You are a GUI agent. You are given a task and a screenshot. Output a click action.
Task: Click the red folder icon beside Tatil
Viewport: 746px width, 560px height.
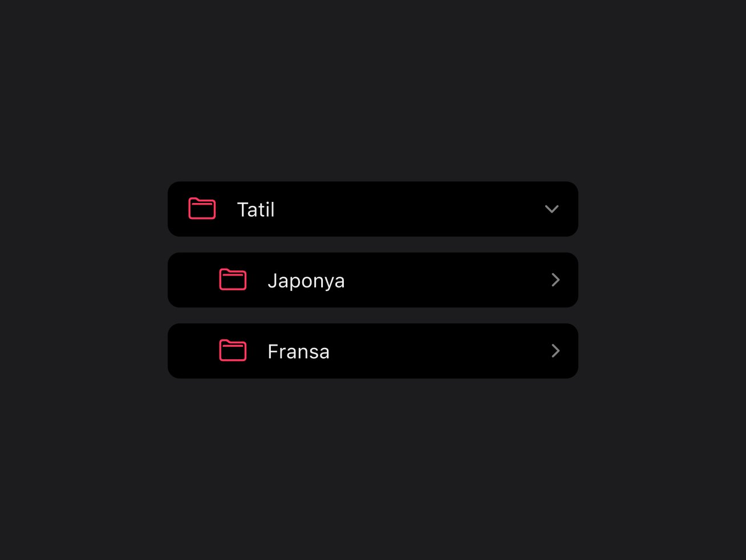coord(202,209)
